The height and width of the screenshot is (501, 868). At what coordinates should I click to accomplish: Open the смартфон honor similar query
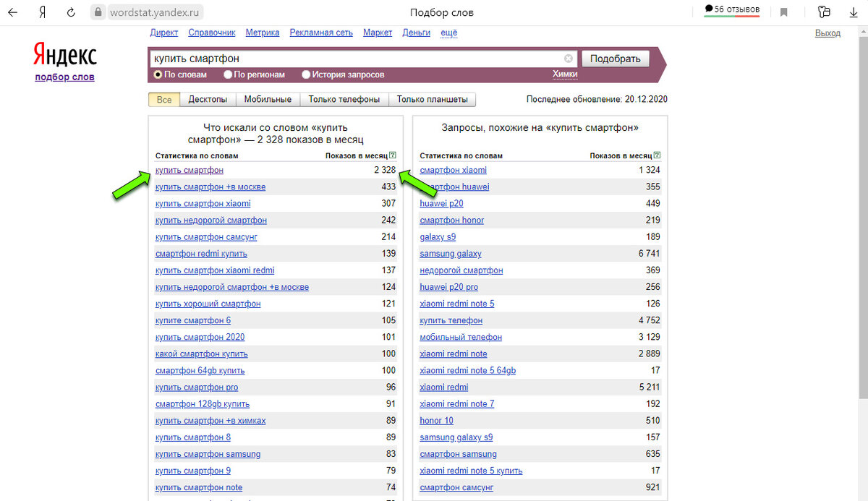pos(451,220)
